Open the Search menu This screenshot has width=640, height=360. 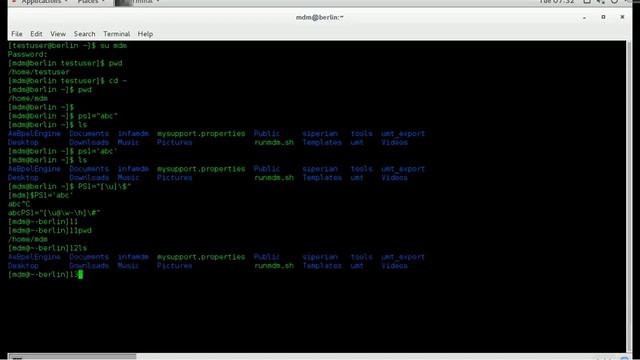pos(84,34)
